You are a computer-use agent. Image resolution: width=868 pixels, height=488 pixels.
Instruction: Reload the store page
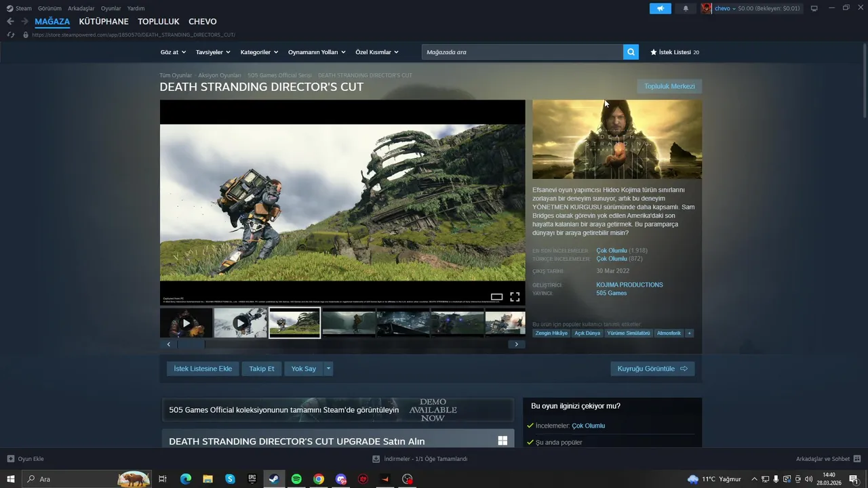11,35
